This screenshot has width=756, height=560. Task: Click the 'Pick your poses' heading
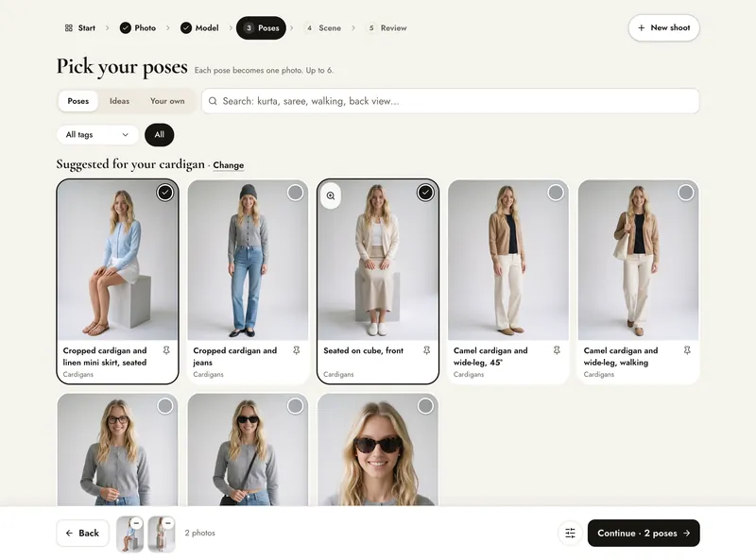click(122, 66)
